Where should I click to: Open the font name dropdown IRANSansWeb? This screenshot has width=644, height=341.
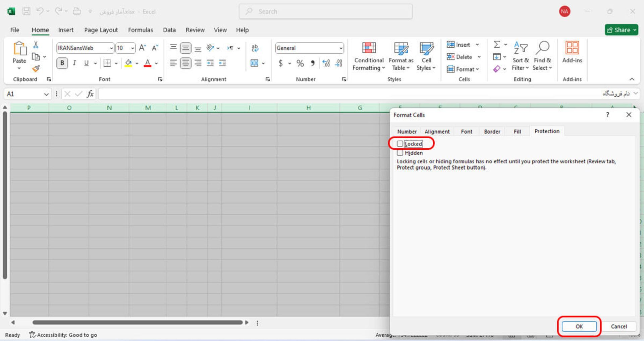(111, 48)
